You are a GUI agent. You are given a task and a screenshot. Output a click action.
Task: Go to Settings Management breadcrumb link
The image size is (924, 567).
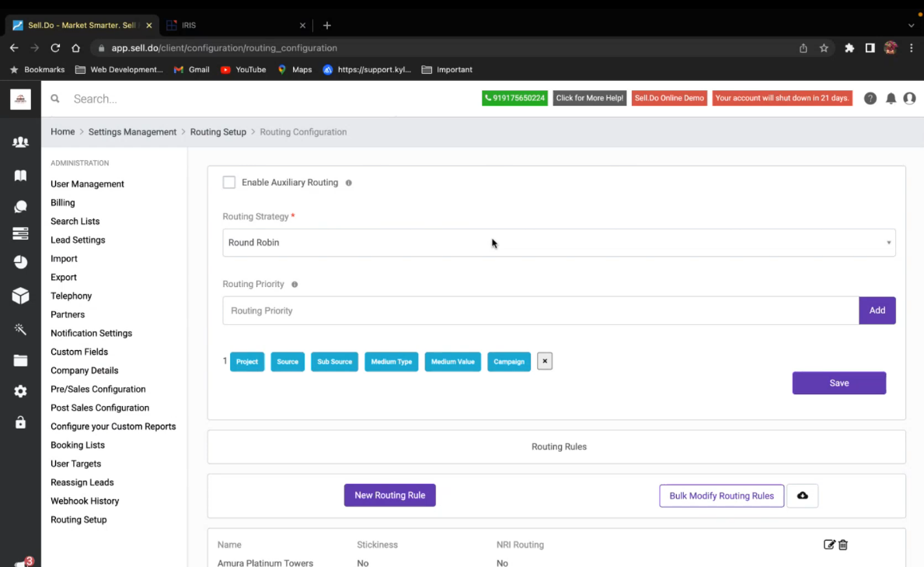pos(132,131)
